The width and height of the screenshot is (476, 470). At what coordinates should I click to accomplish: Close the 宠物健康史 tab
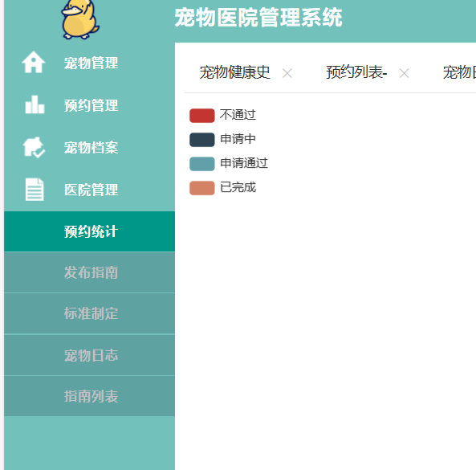[287, 73]
